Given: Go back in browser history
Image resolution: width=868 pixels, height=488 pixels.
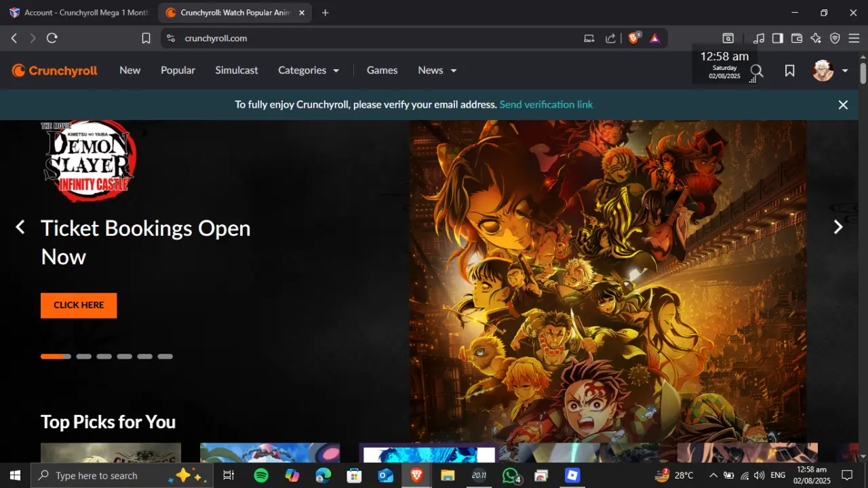Looking at the screenshot, I should 14,39.
